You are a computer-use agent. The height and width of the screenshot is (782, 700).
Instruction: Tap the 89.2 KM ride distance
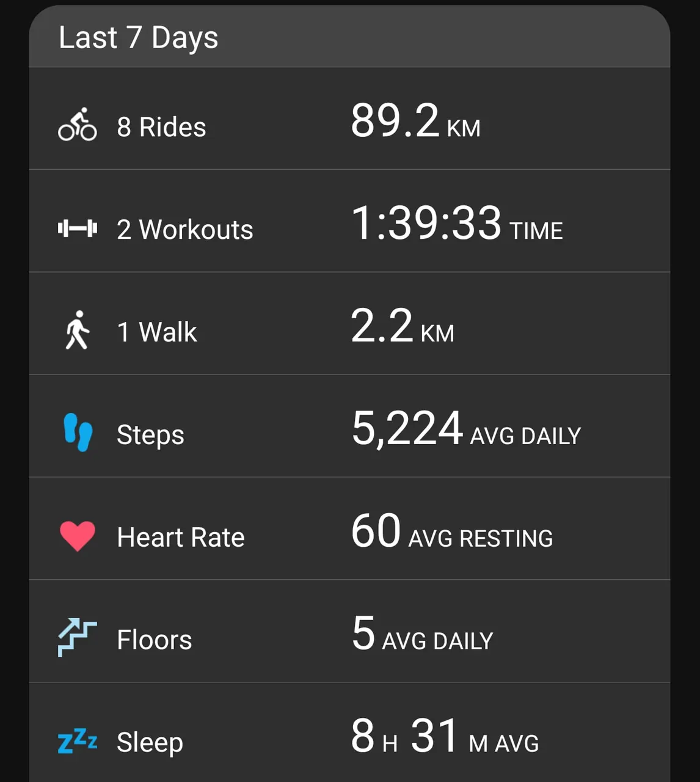click(415, 121)
